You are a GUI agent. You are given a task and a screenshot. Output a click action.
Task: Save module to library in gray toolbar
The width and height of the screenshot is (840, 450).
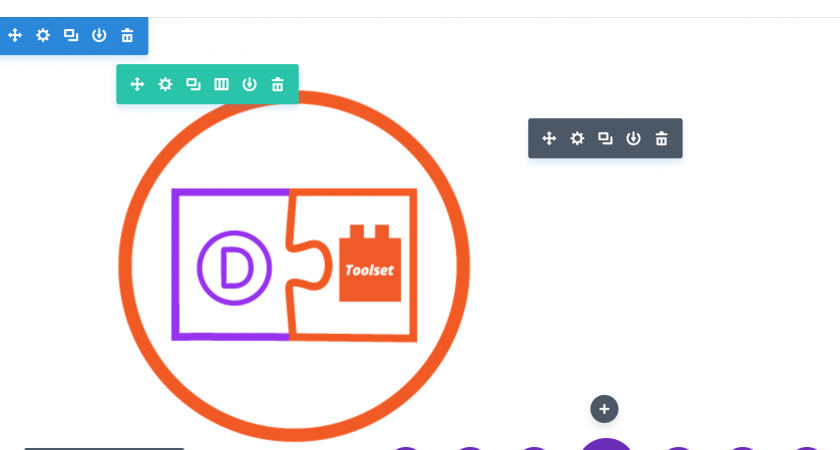click(633, 138)
